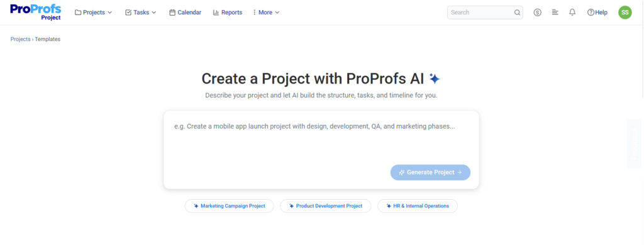Screen dimensions: 644x245
Task: Open the dollar billing icon
Action: coord(537,13)
